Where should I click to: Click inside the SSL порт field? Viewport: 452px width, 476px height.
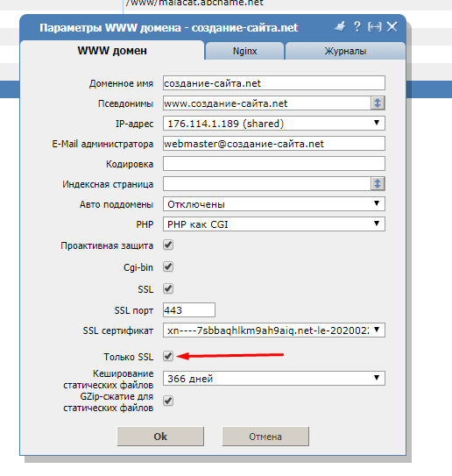point(189,310)
